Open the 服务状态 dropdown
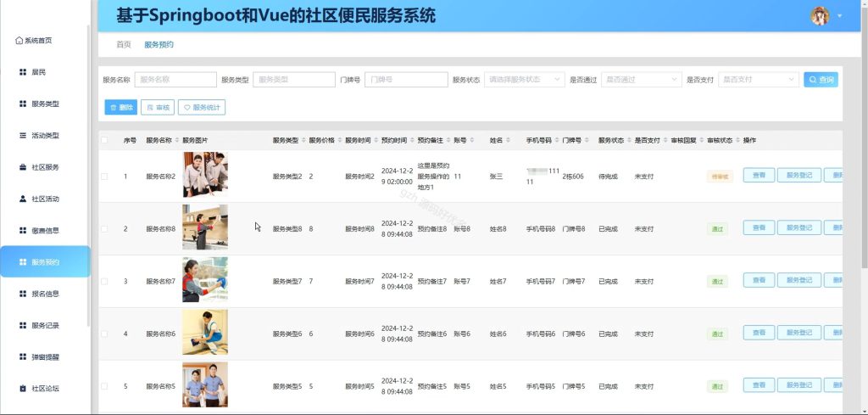 pos(524,79)
